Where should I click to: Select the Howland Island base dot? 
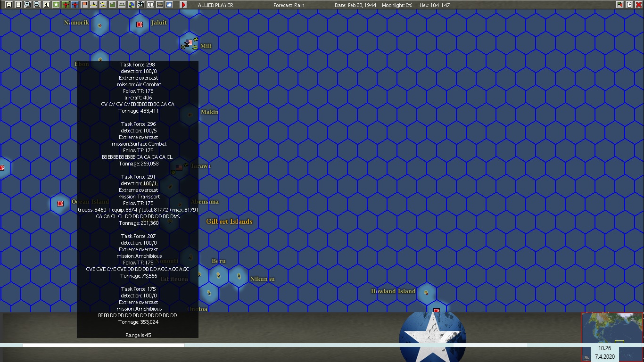tap(426, 293)
